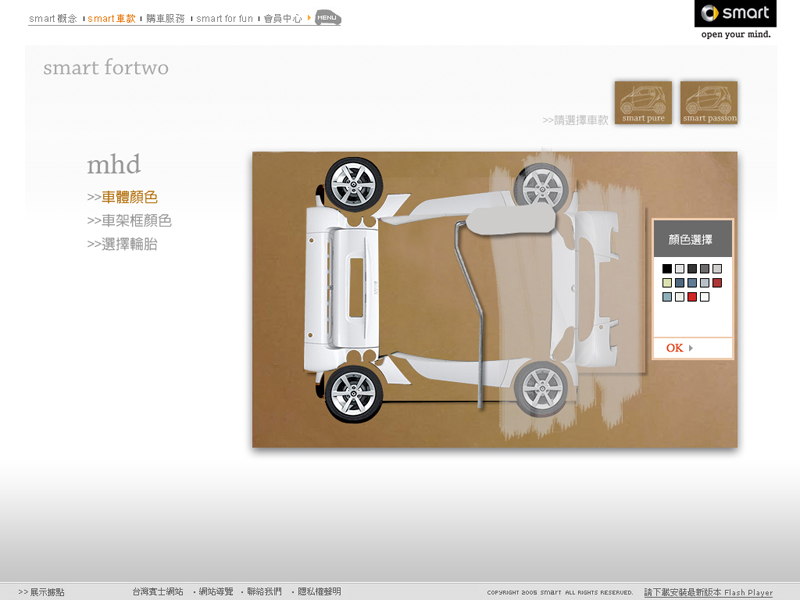Visit the 台灣賓士網站 footer link

[x=158, y=592]
